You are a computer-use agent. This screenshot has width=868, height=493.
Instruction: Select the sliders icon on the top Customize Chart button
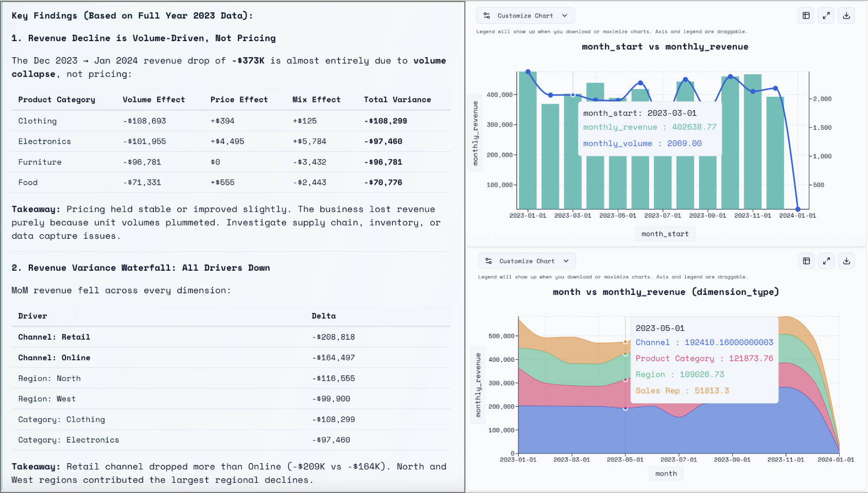[487, 15]
